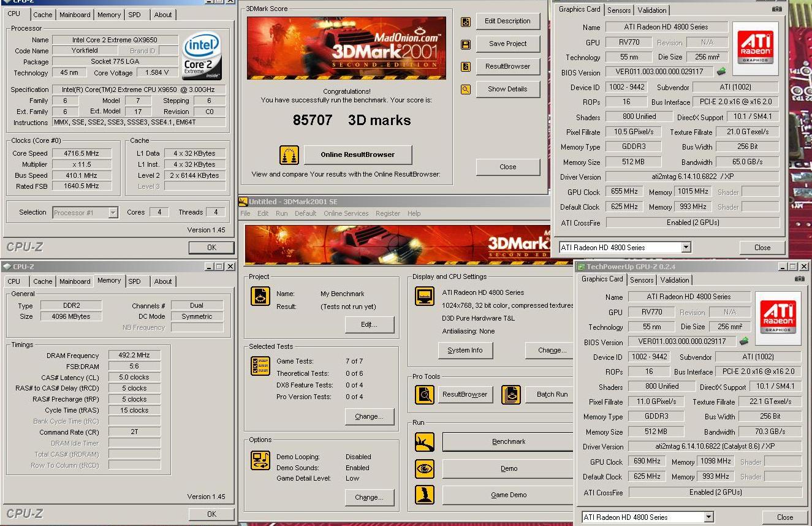Open the graphics card dropdown in lower GPU-Z

pos(709,517)
